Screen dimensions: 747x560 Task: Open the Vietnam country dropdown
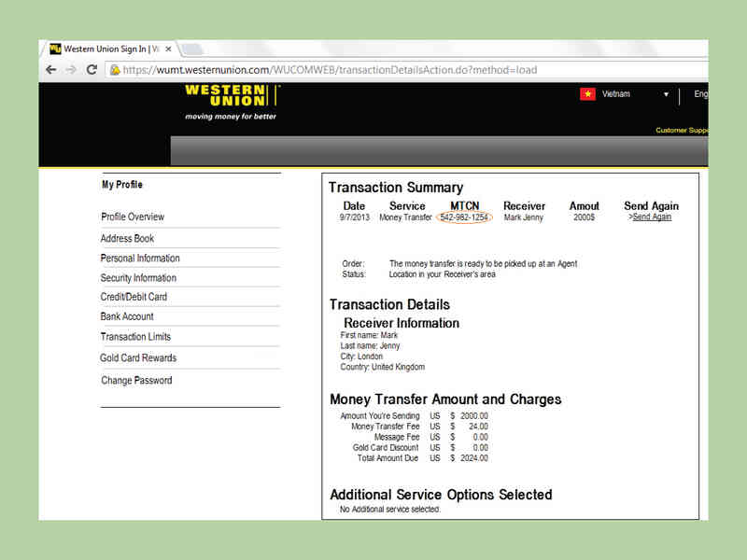[665, 94]
